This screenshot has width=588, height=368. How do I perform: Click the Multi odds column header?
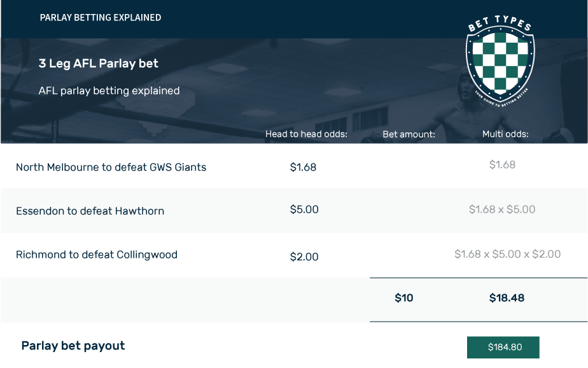pyautogui.click(x=505, y=134)
